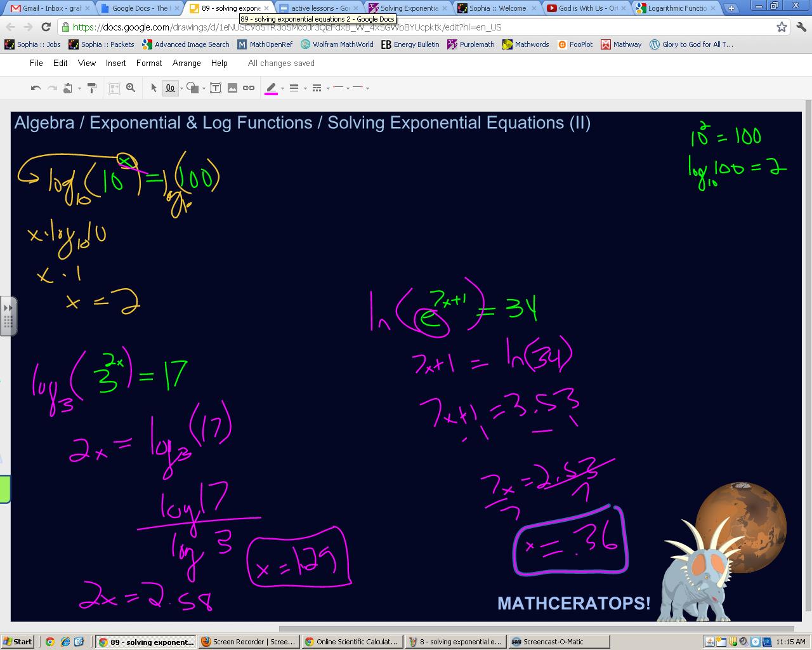
Task: Open the Line weight dropdown
Action: coord(304,89)
